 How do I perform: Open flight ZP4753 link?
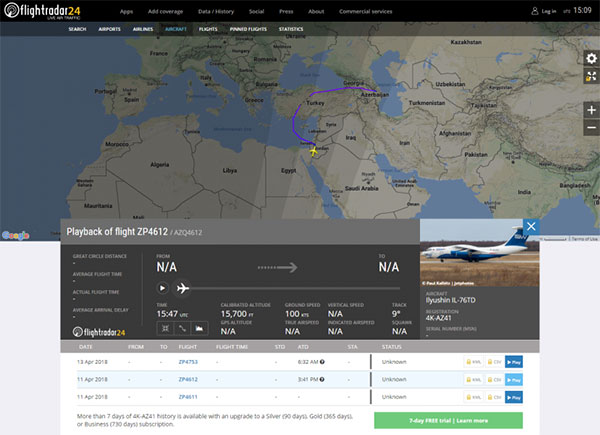188,362
